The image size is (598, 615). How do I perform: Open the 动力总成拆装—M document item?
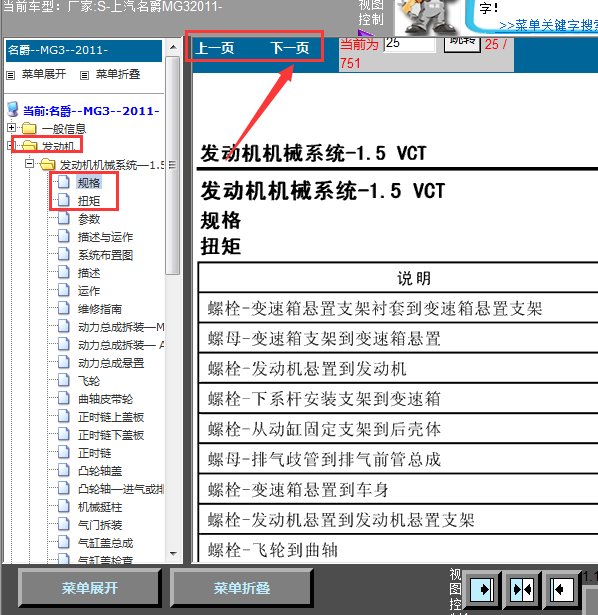pos(121,327)
